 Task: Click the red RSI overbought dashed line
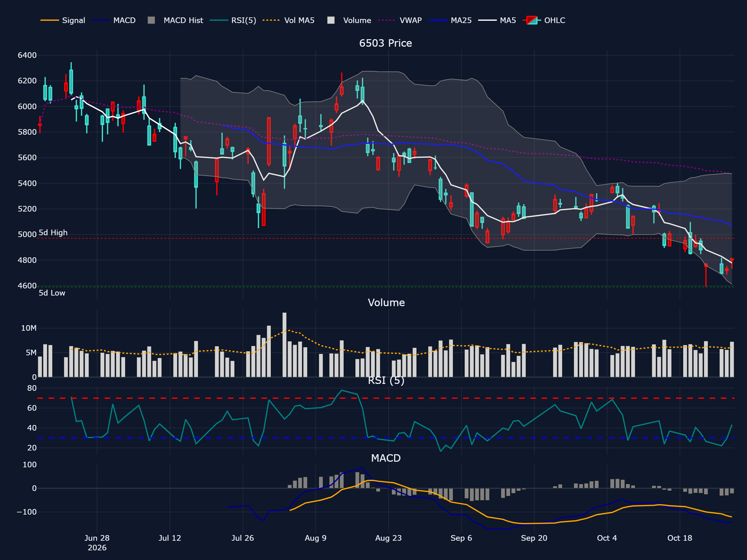[x=386, y=398]
